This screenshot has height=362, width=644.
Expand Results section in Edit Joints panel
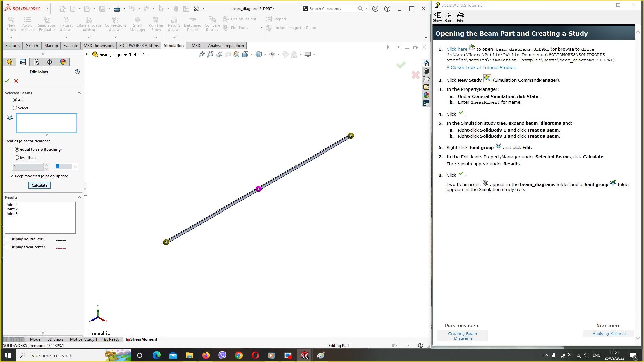tap(79, 197)
